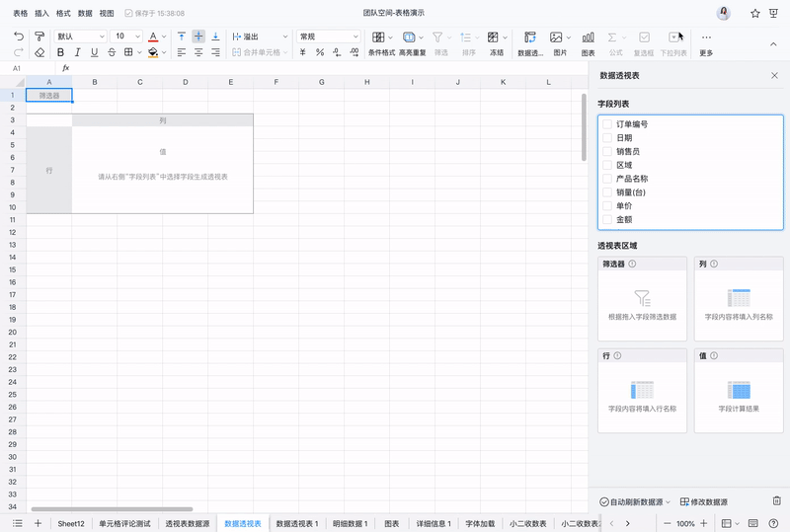
Task: Open the font family dropdown 默认
Action: 81,37
